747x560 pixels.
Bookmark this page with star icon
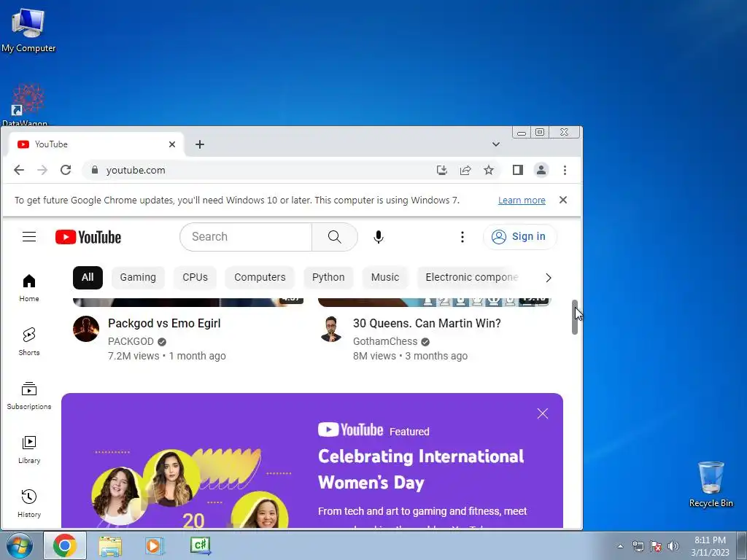tap(488, 170)
